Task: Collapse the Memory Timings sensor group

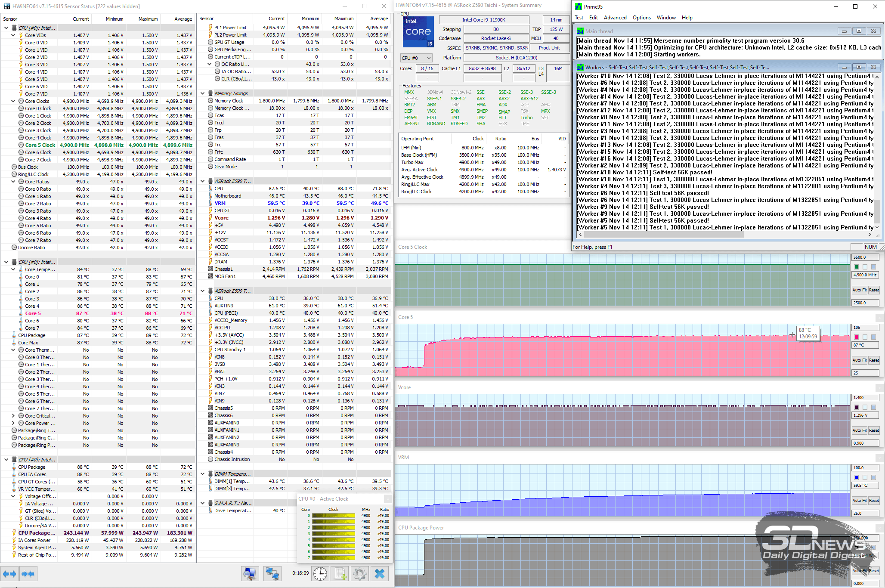Action: click(x=203, y=93)
